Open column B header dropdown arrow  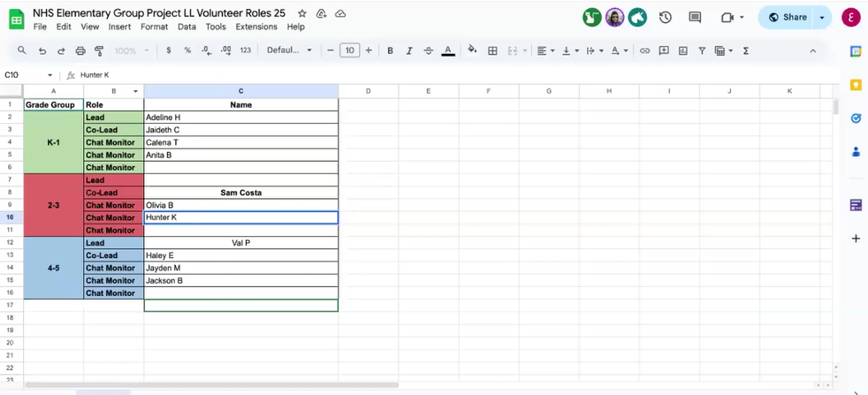(135, 91)
